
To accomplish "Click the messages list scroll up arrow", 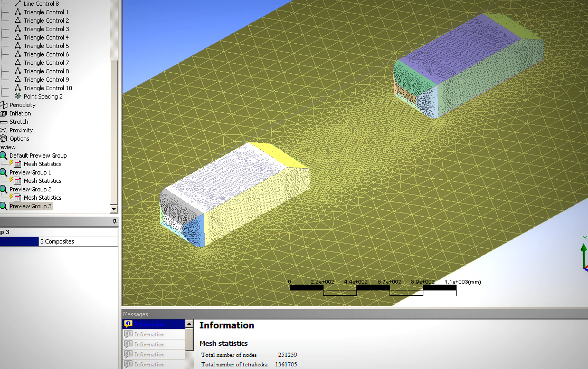I will [189, 323].
